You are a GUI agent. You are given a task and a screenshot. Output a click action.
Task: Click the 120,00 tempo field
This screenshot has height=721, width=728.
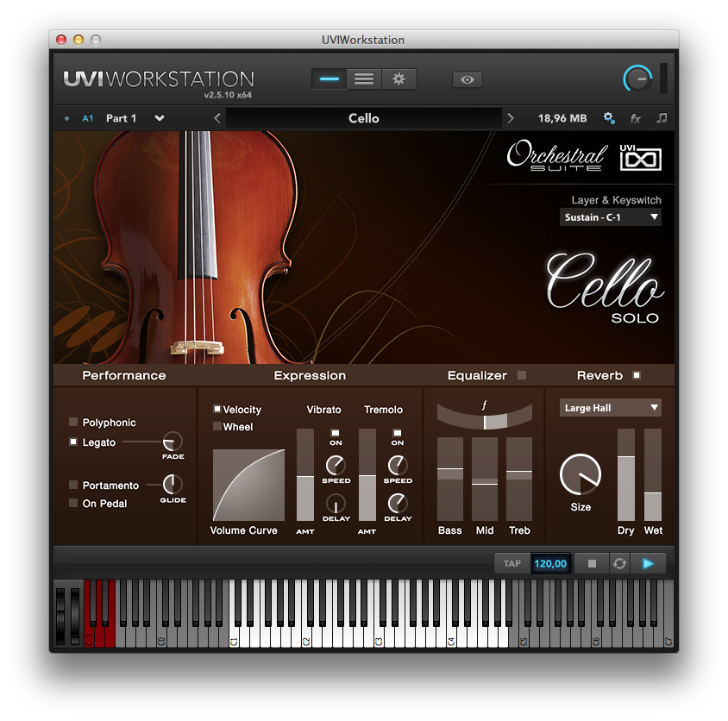coord(550,564)
